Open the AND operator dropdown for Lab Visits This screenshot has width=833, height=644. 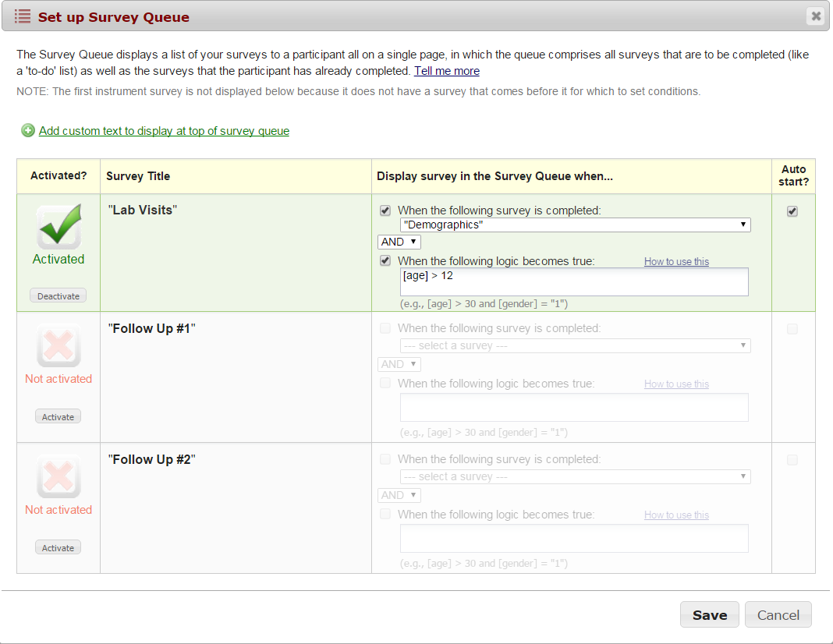tap(399, 242)
